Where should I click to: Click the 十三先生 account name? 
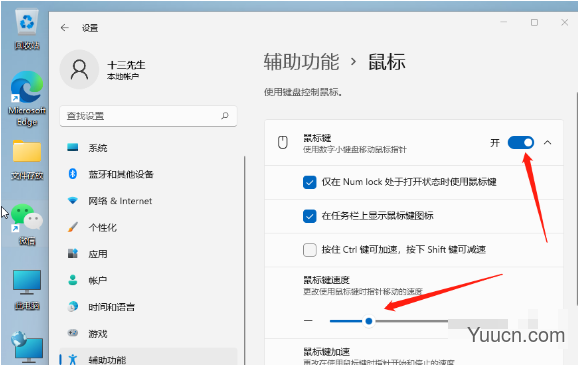(126, 65)
